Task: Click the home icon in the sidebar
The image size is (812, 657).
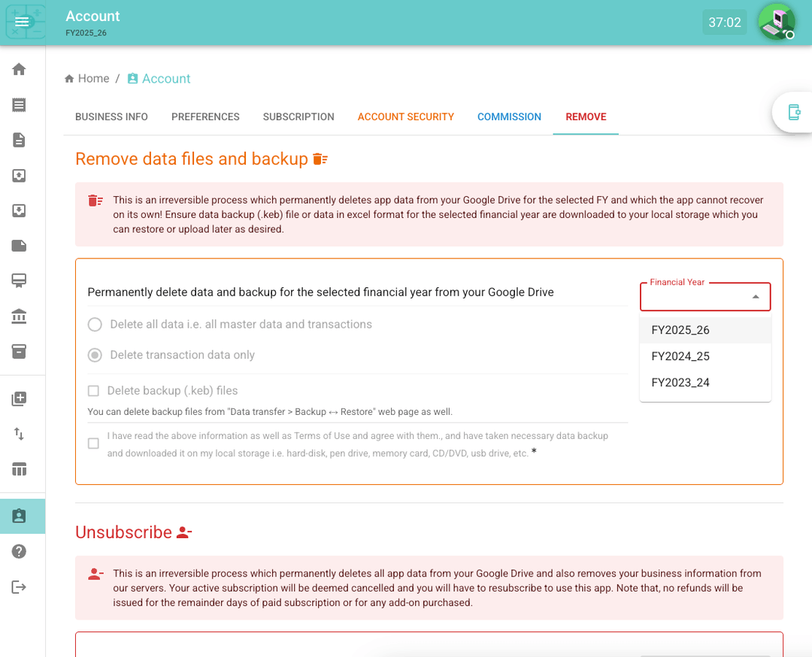Action: pos(20,69)
